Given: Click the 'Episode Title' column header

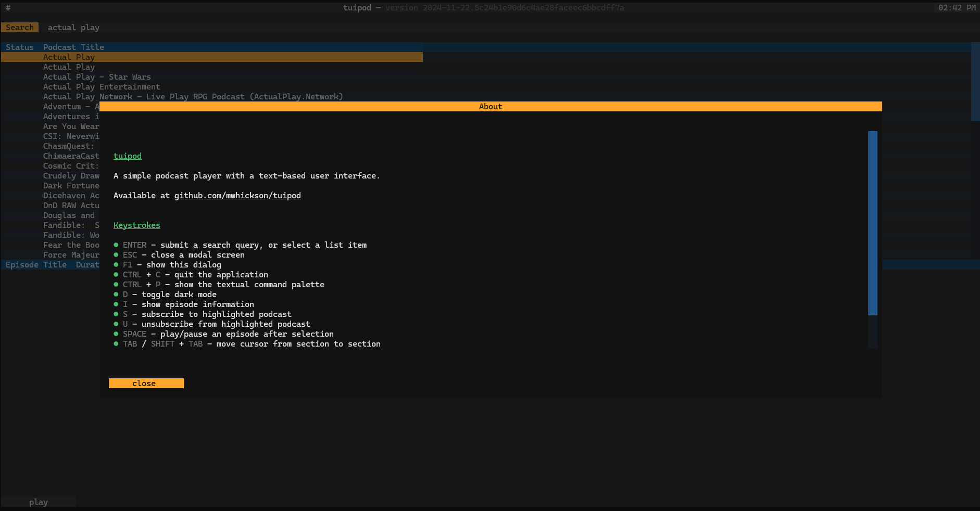Looking at the screenshot, I should coord(36,265).
